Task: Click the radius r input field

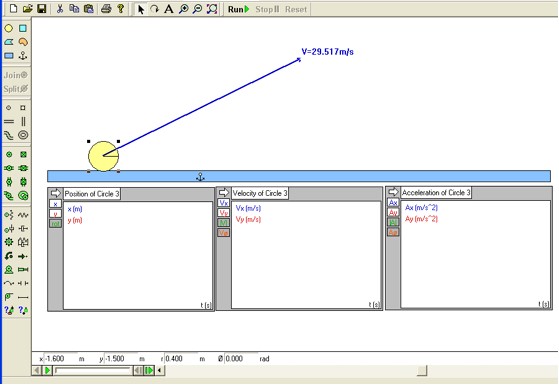Action: (x=180, y=359)
